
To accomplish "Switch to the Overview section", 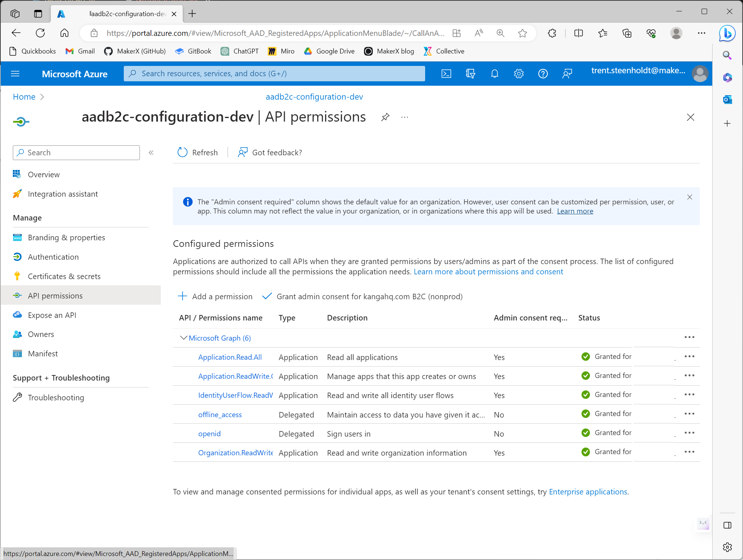I will 44,174.
